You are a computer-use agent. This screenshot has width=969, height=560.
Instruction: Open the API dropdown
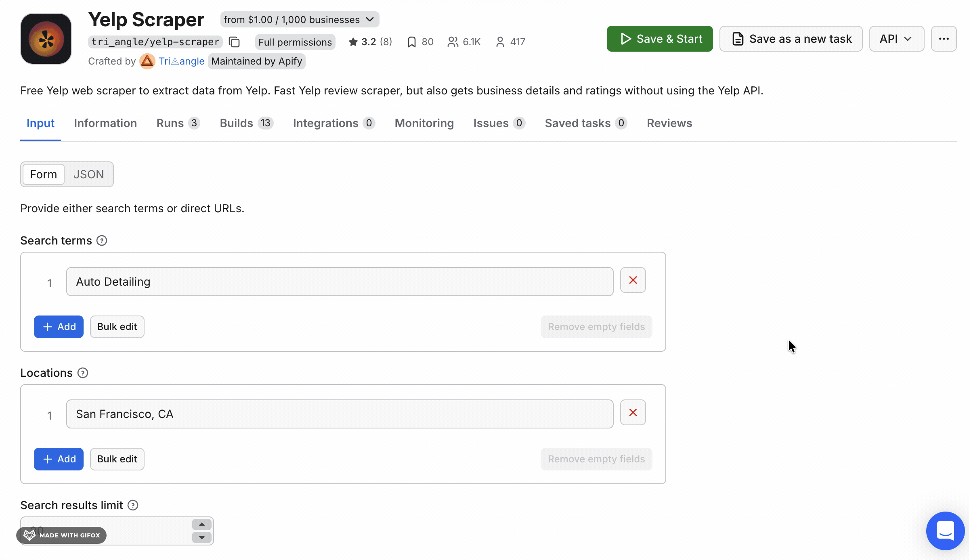click(x=896, y=39)
